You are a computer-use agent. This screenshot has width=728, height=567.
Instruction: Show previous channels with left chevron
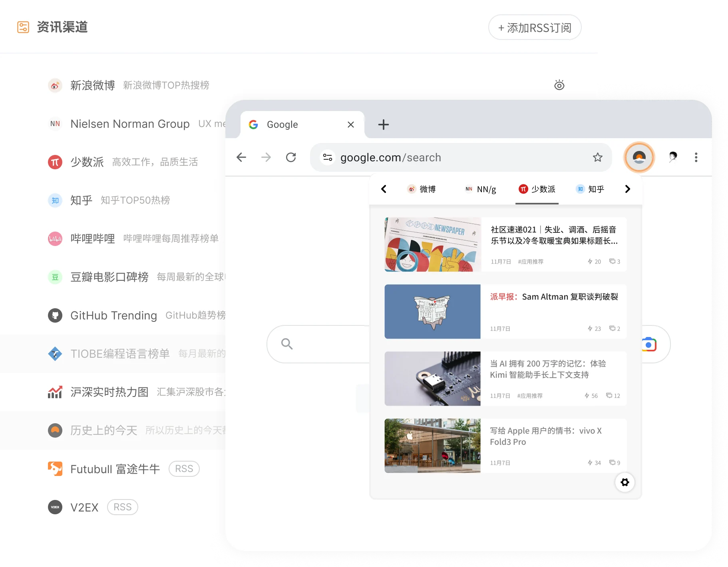click(x=384, y=189)
